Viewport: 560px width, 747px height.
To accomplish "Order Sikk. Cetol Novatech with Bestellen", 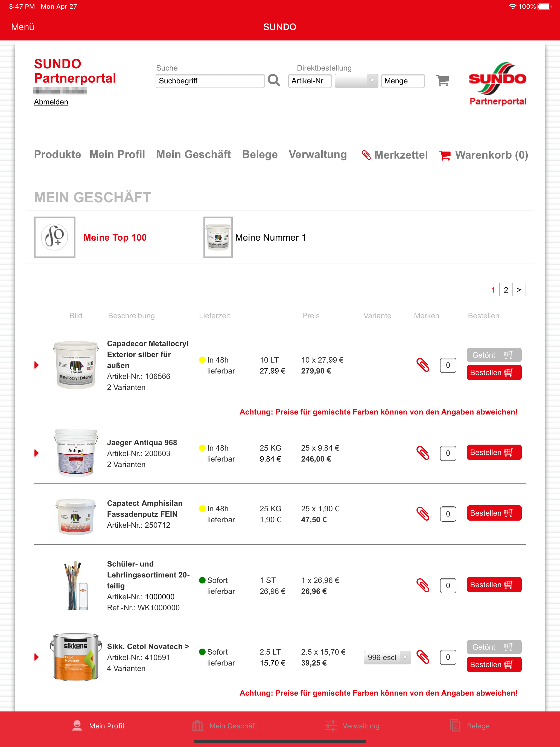I will coord(494,665).
